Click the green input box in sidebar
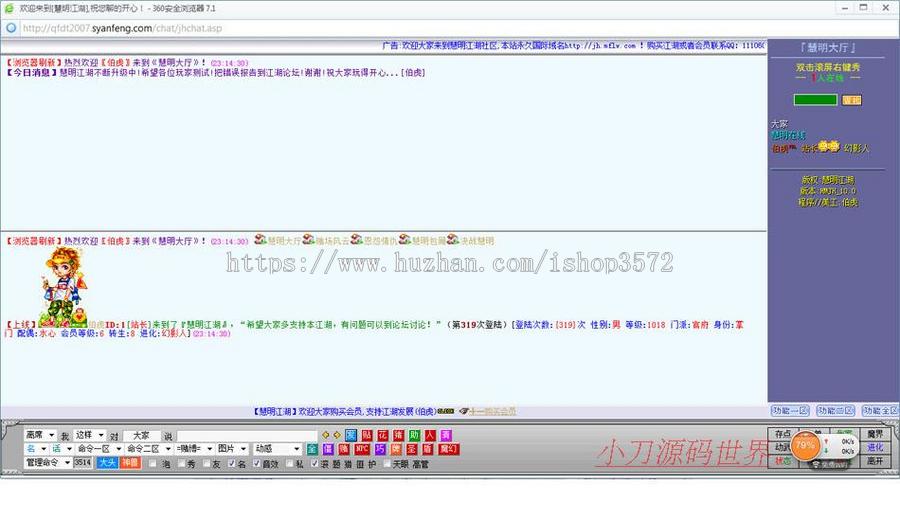The height and width of the screenshot is (520, 900). tap(815, 100)
